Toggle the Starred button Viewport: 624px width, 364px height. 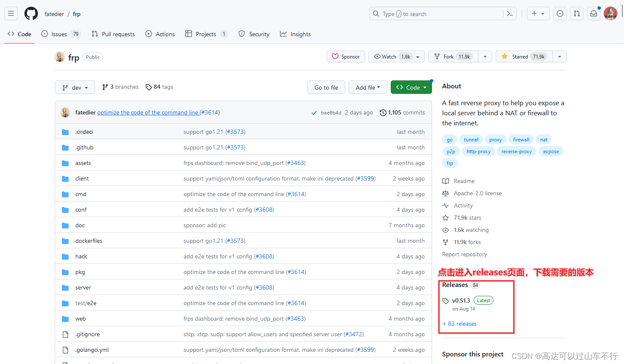[x=524, y=56]
